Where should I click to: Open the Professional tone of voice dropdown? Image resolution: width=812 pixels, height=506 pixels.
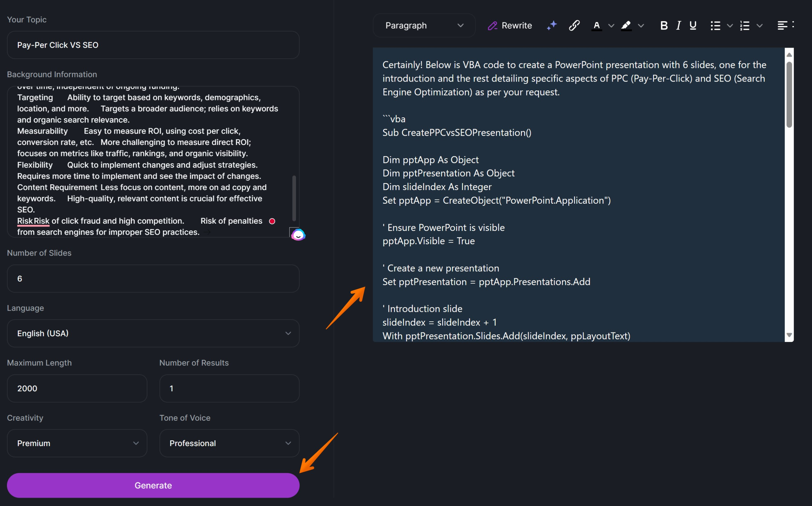pos(229,443)
